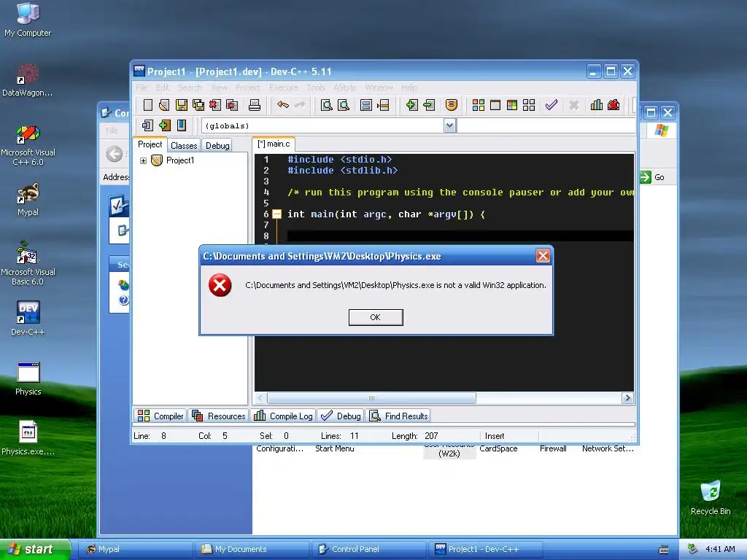Switch to My Documents taskbar button
Screen dimensions: 747x560
(253, 549)
